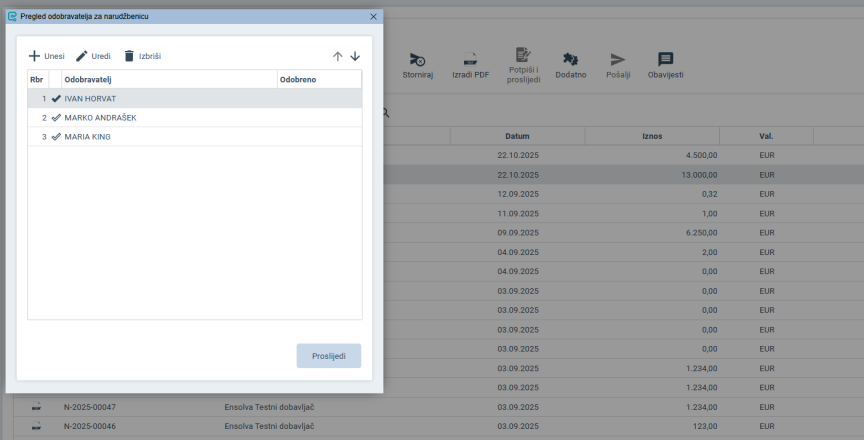Viewport: 864px width, 440px height.
Task: Click the Obavijesti message icon
Action: click(x=665, y=59)
